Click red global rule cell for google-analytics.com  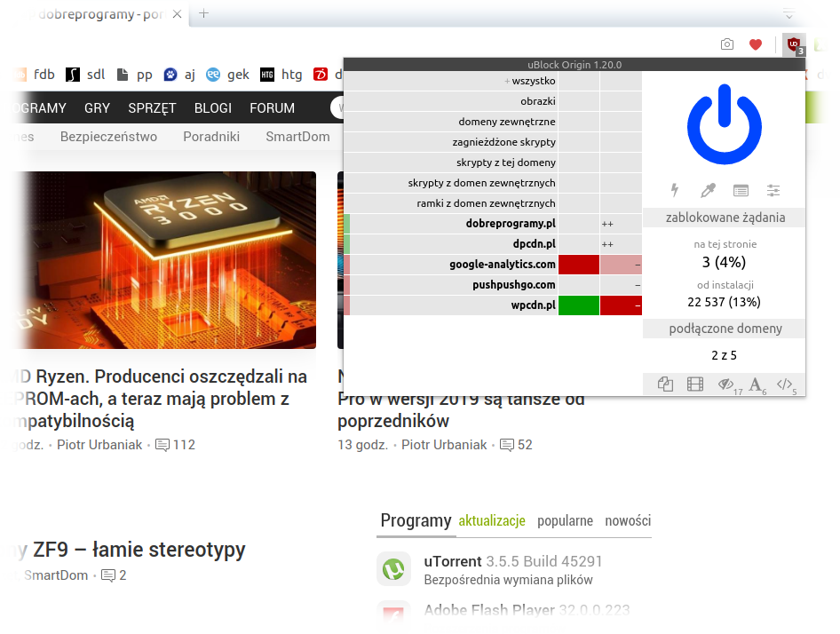point(579,265)
